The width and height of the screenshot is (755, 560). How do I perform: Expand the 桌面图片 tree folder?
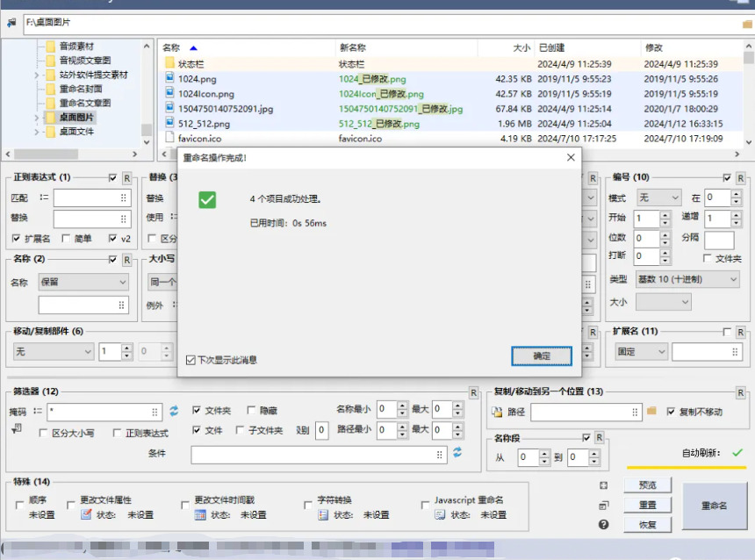click(37, 117)
